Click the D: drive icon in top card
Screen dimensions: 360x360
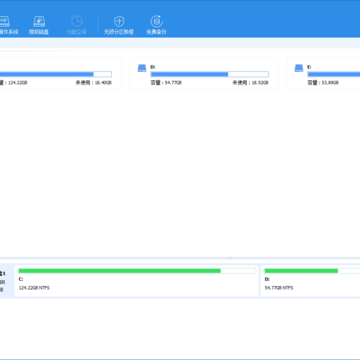pyautogui.click(x=142, y=68)
